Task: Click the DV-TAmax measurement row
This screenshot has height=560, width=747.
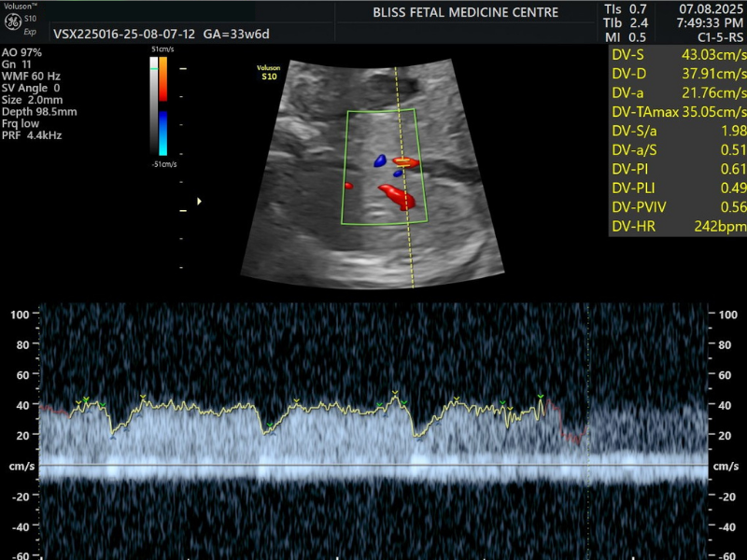Action: (x=679, y=111)
